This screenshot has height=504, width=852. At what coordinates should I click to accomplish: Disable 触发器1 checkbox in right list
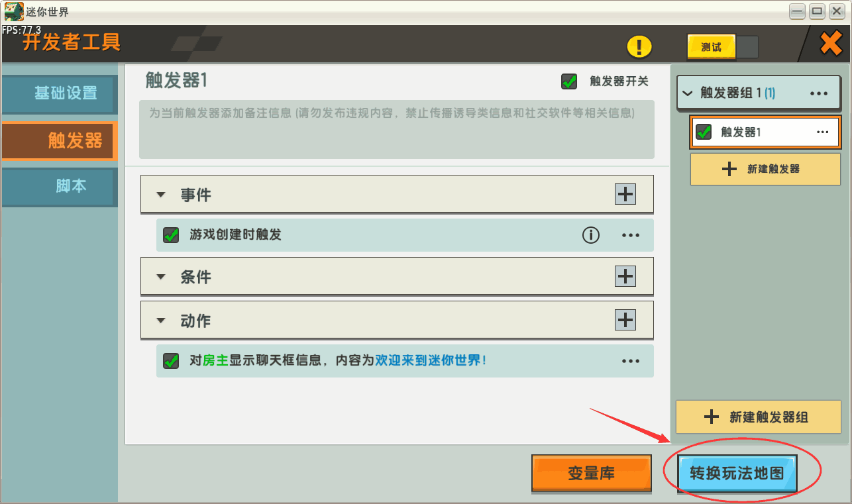pyautogui.click(x=704, y=132)
